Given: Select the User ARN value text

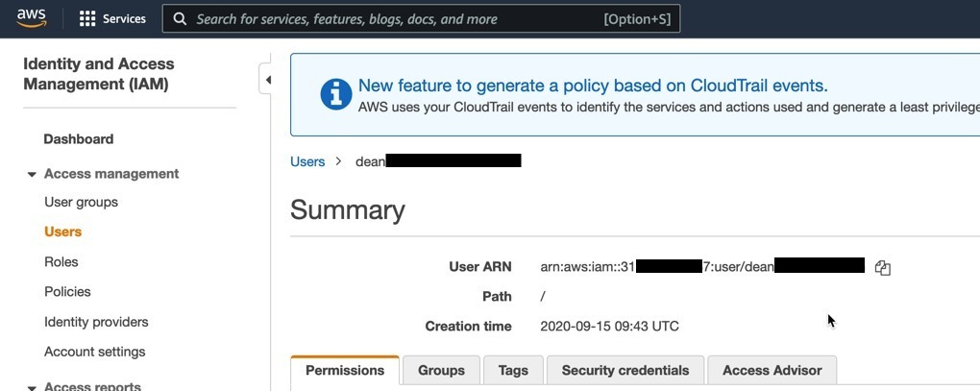Looking at the screenshot, I should pyautogui.click(x=702, y=267).
